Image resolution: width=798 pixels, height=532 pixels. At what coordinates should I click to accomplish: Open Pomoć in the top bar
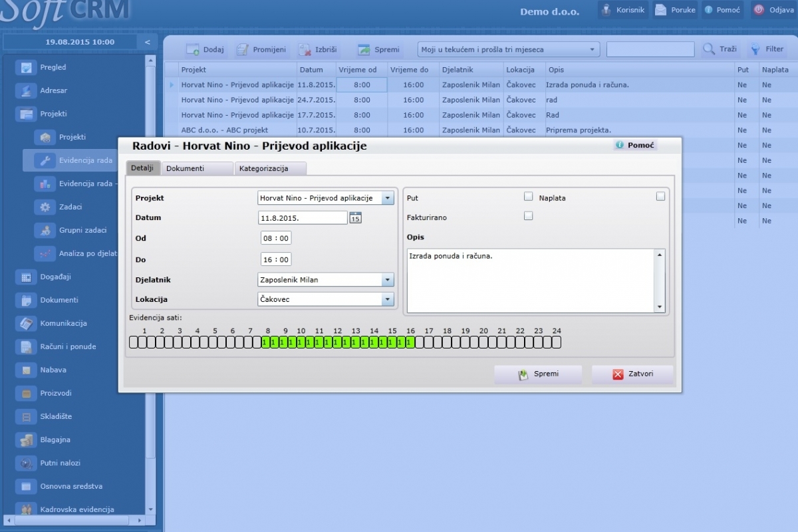pyautogui.click(x=722, y=9)
